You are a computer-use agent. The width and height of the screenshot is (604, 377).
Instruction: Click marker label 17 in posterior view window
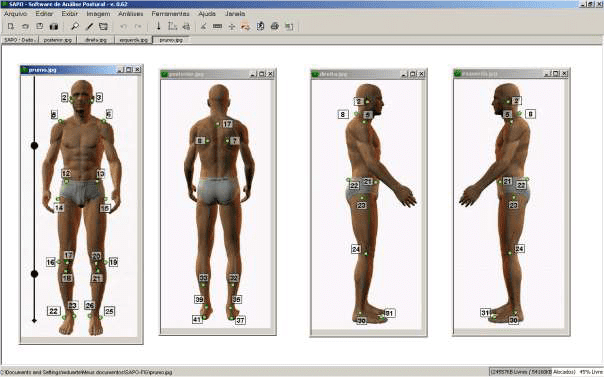[x=227, y=124]
